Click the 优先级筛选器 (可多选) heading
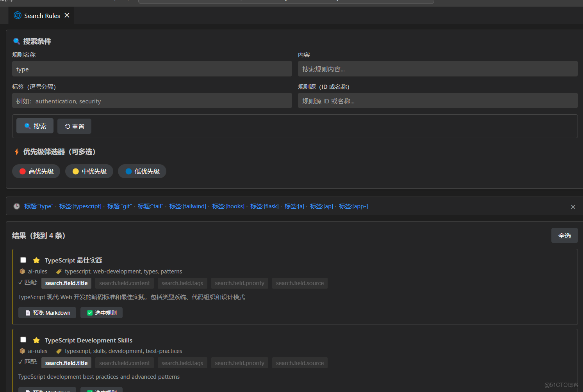 click(59, 152)
